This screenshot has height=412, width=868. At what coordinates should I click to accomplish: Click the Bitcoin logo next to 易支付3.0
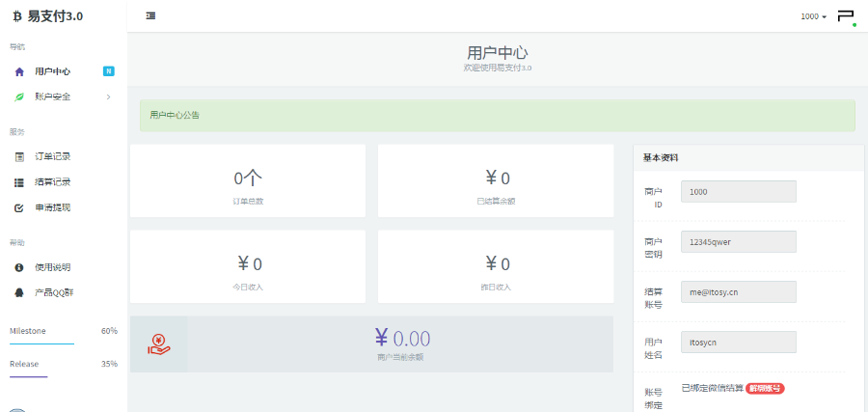coord(17,16)
